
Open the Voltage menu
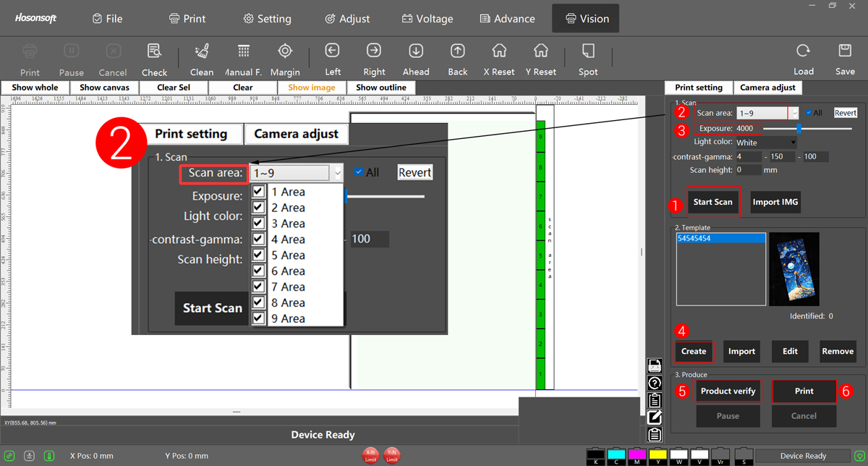pos(427,19)
